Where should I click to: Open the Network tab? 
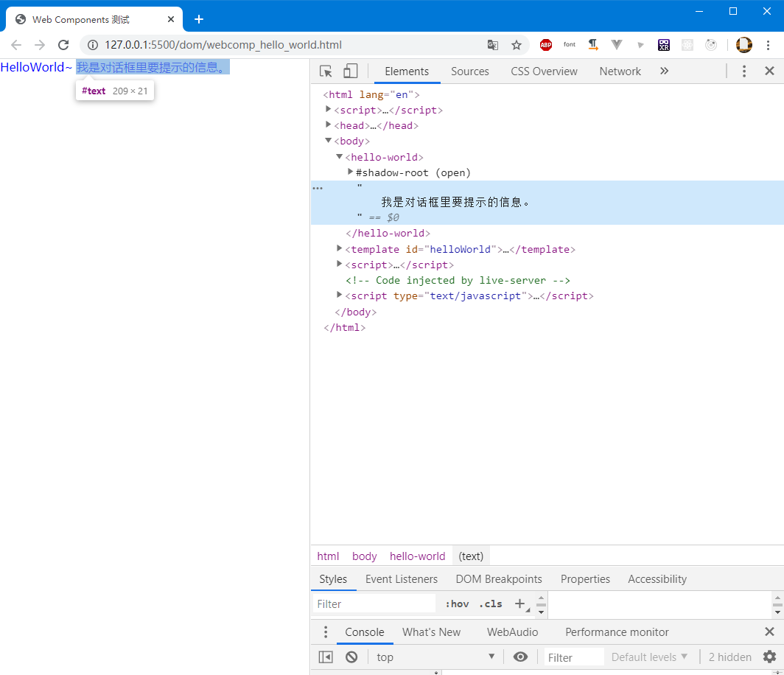point(620,71)
